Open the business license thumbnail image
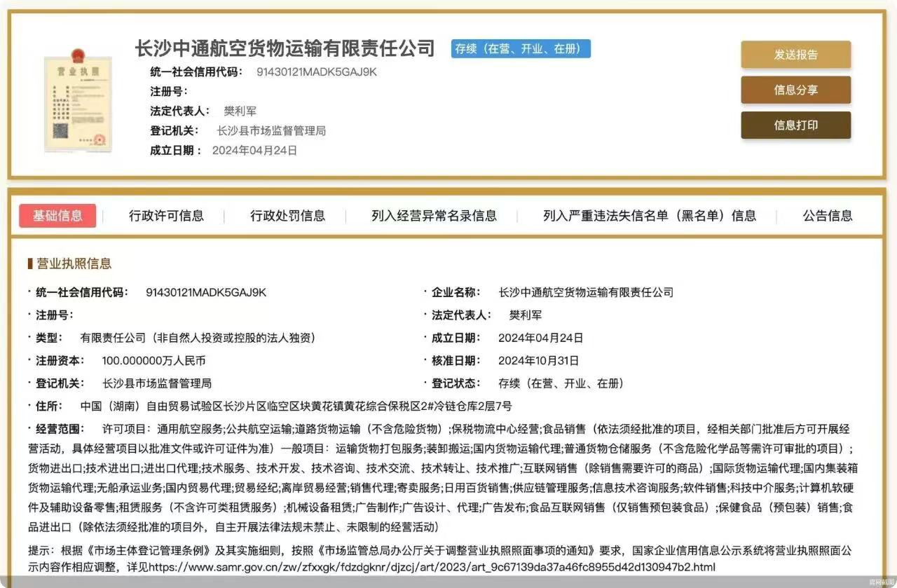 pyautogui.click(x=78, y=100)
